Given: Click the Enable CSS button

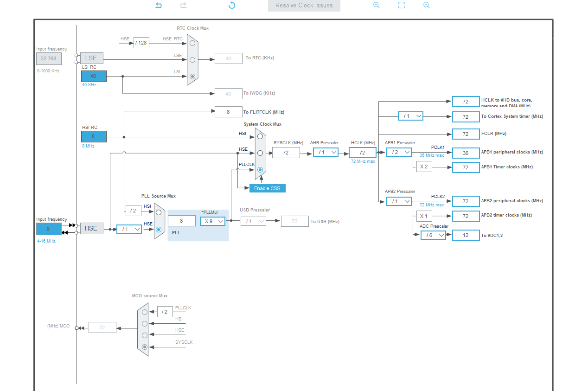Looking at the screenshot, I should (267, 188).
